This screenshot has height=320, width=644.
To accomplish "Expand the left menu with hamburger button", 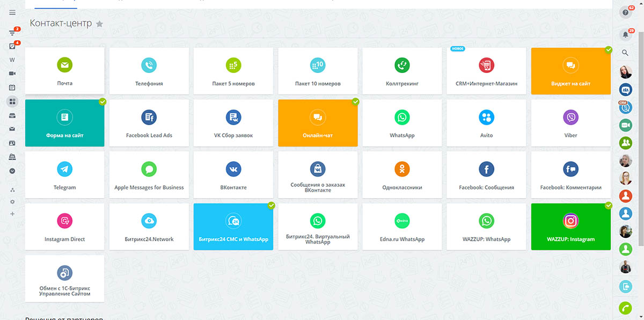I will [12, 12].
